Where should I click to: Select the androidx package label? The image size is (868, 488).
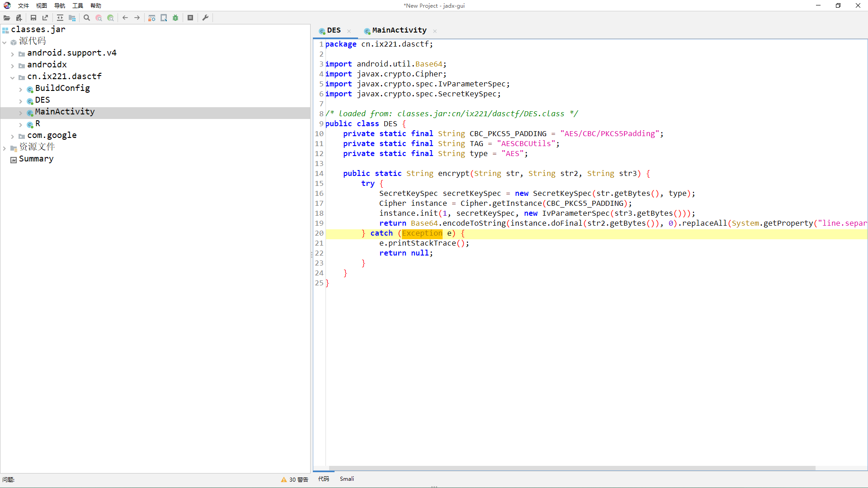click(x=47, y=65)
